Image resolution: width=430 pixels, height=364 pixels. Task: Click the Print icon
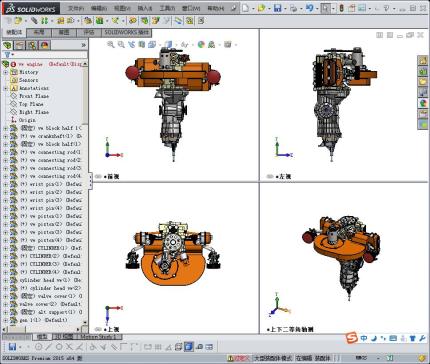(293, 8)
